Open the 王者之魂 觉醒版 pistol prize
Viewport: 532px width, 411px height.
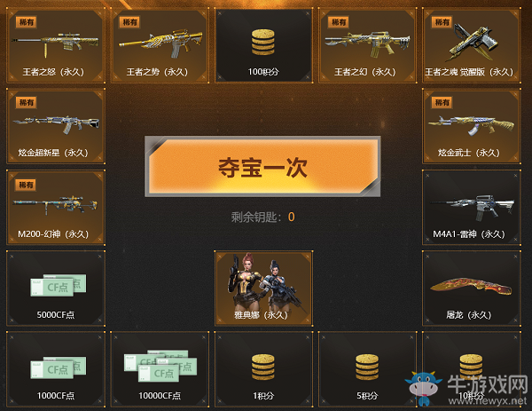472,45
